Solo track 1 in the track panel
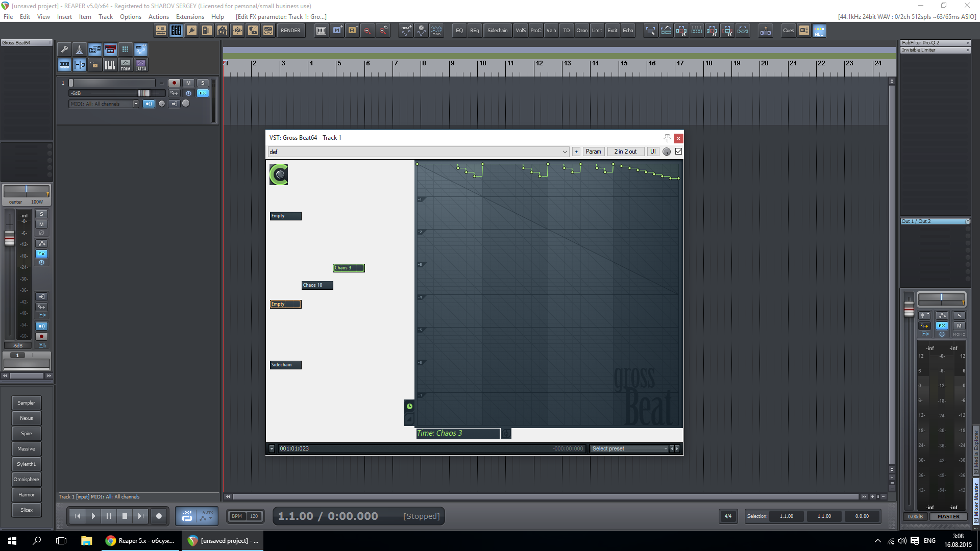Image resolution: width=980 pixels, height=551 pixels. pos(203,83)
